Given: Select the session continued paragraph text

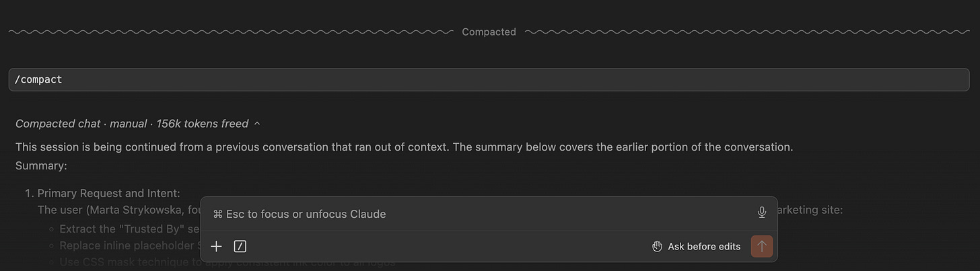Looking at the screenshot, I should point(405,147).
